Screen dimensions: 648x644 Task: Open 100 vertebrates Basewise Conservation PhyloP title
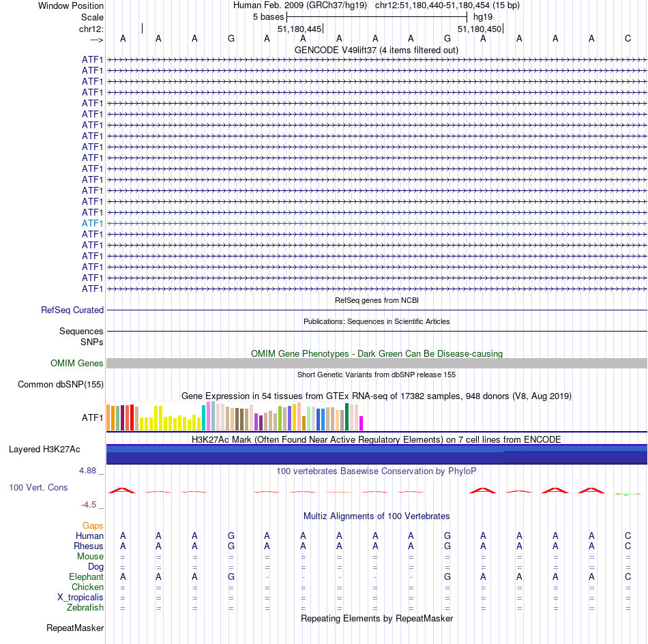pos(377,471)
